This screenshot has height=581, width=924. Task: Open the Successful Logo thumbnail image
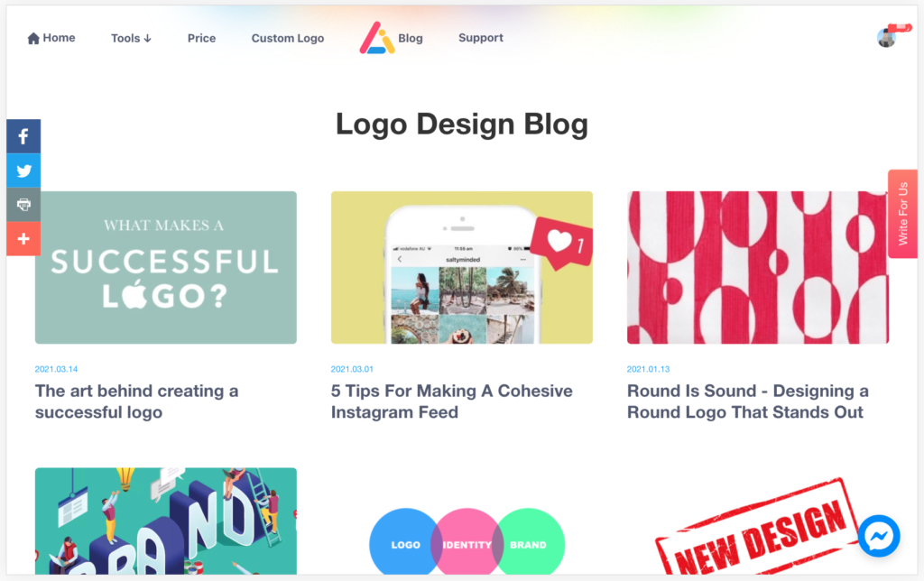pos(166,268)
